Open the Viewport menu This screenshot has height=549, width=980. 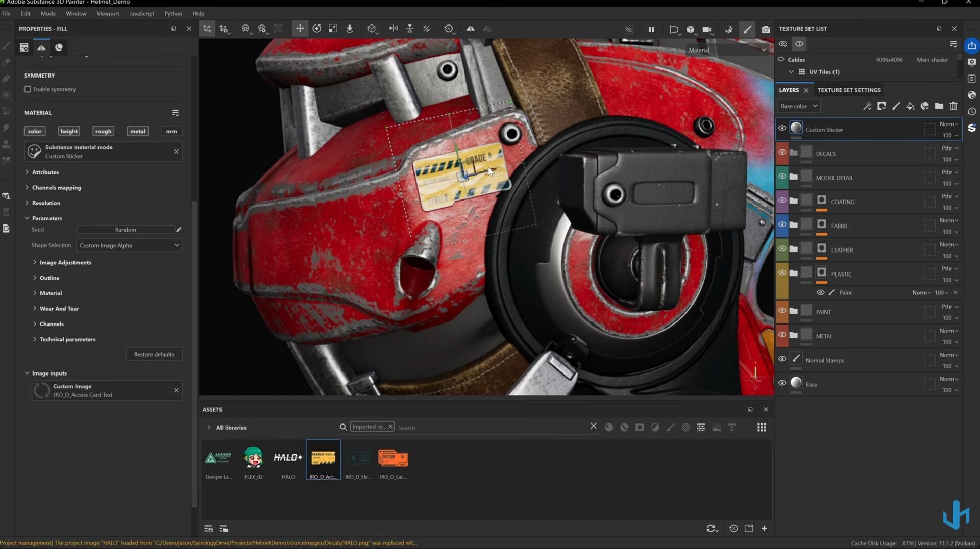(x=108, y=14)
